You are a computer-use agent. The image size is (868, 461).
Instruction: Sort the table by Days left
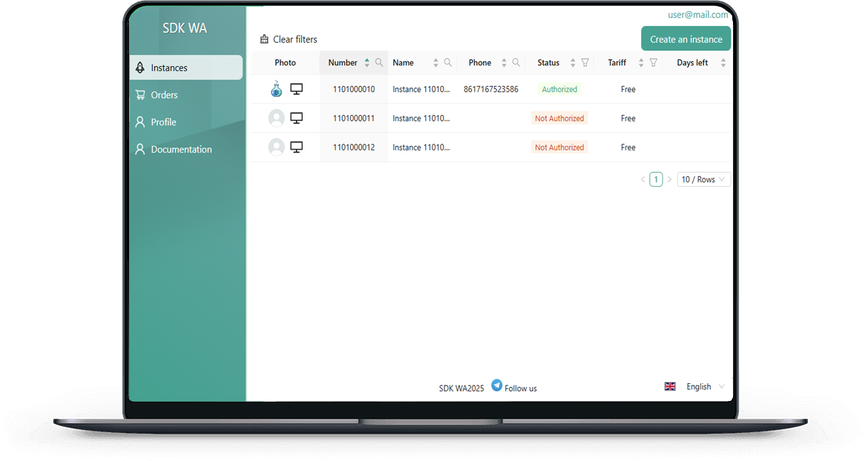723,63
